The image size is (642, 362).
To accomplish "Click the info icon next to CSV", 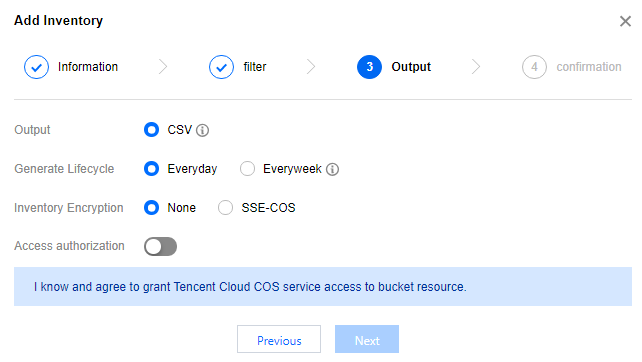I will pyautogui.click(x=202, y=130).
